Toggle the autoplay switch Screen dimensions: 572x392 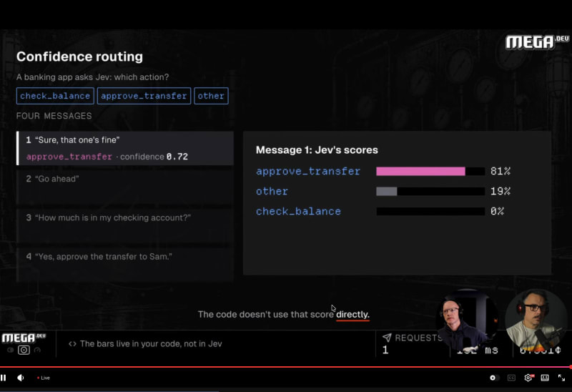(x=494, y=378)
